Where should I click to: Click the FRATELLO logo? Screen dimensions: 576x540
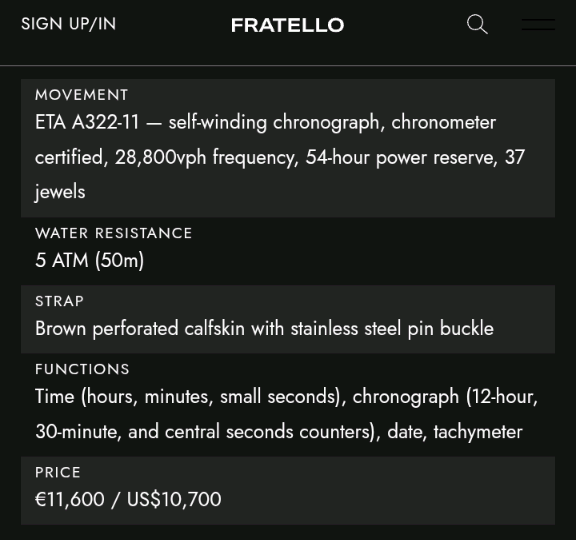(x=288, y=25)
